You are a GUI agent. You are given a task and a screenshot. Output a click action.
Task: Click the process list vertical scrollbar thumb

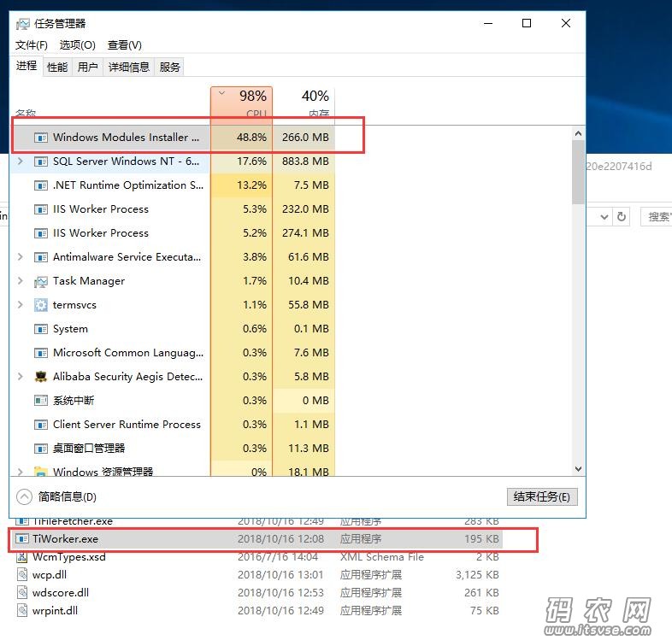pyautogui.click(x=578, y=173)
